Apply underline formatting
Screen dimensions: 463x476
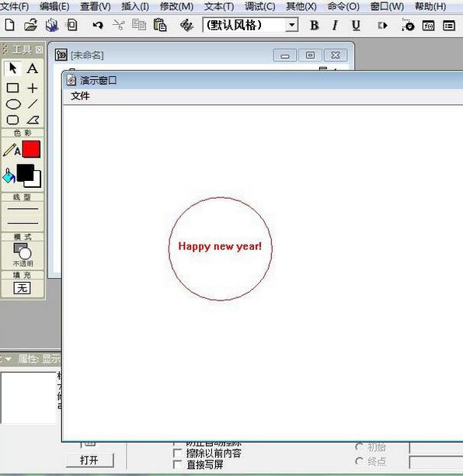356,26
